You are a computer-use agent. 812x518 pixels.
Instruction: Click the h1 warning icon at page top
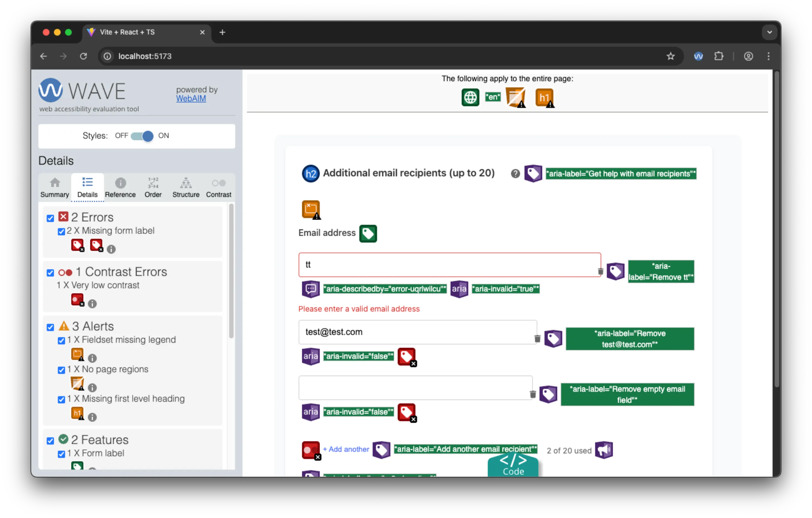click(x=544, y=97)
